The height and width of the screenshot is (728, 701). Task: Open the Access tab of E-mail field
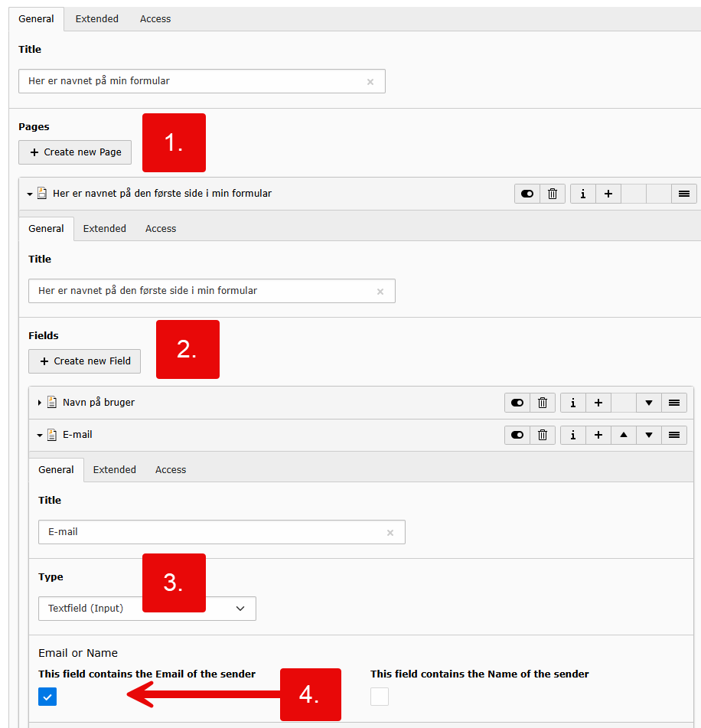171,470
